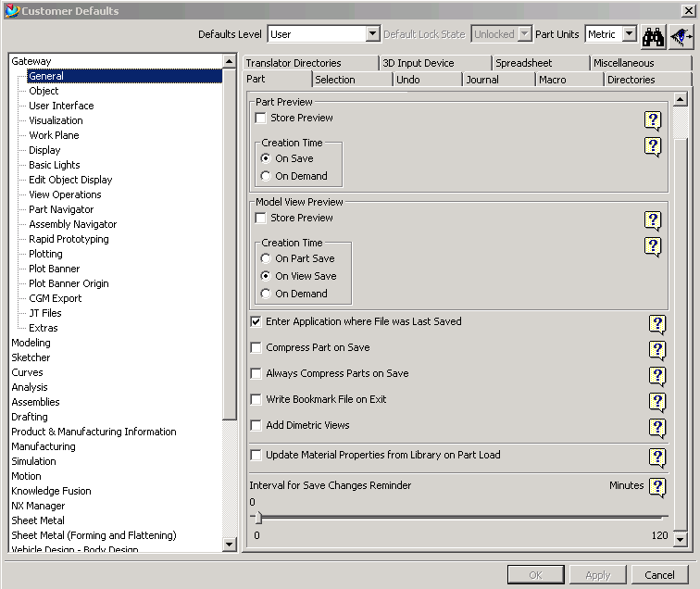The width and height of the screenshot is (700, 589).
Task: Open the Default Lock State dropdown
Action: [x=525, y=34]
